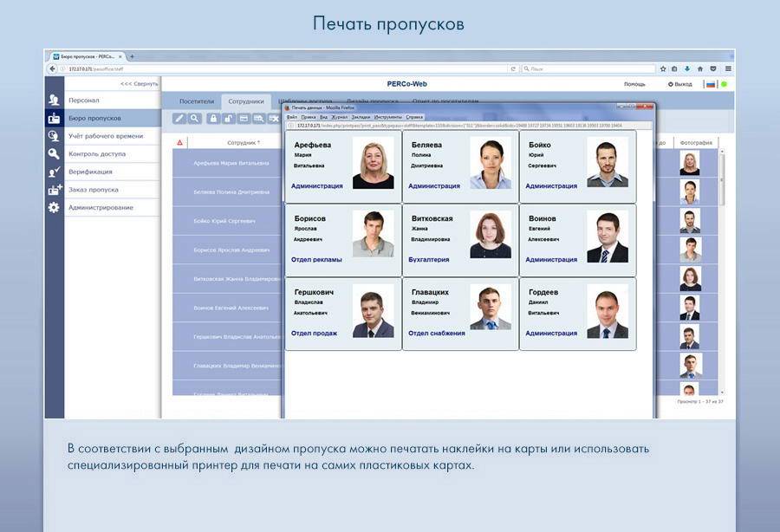The width and height of the screenshot is (780, 532).
Task: Collapse sidebar via '<<< Свернуть'
Action: coord(139,84)
